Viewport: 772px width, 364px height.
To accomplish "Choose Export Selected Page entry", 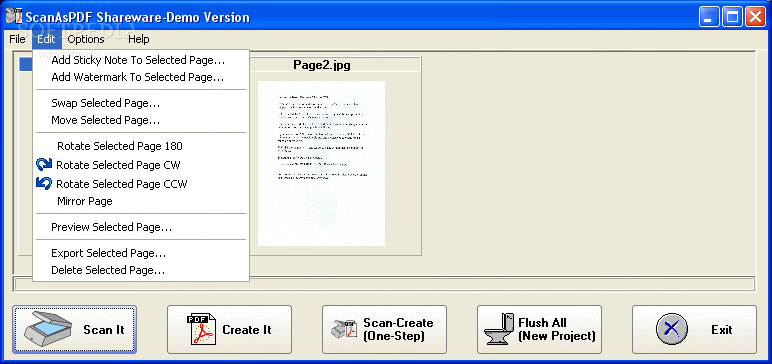I will point(141,254).
